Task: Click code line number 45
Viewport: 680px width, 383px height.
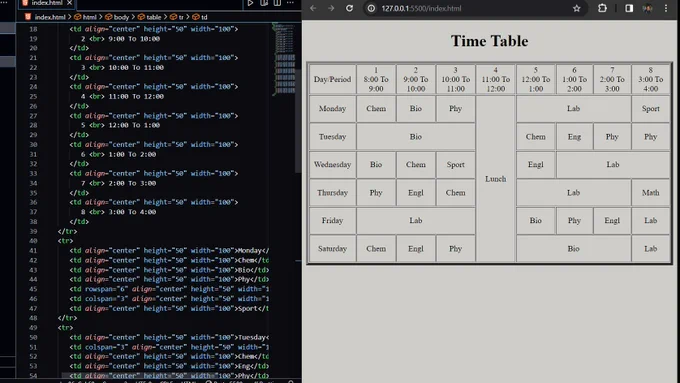Action: (33, 289)
